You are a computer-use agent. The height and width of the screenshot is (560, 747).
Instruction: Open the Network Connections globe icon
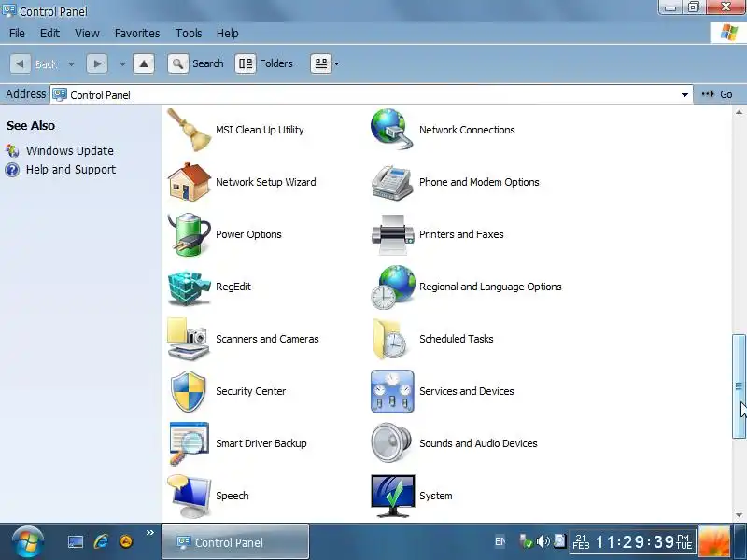(x=391, y=130)
